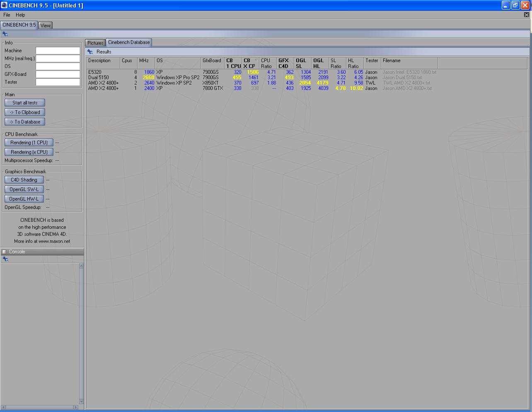Image resolution: width=532 pixels, height=412 pixels.
Task: Sort by the OGL HL column header
Action: (x=320, y=63)
